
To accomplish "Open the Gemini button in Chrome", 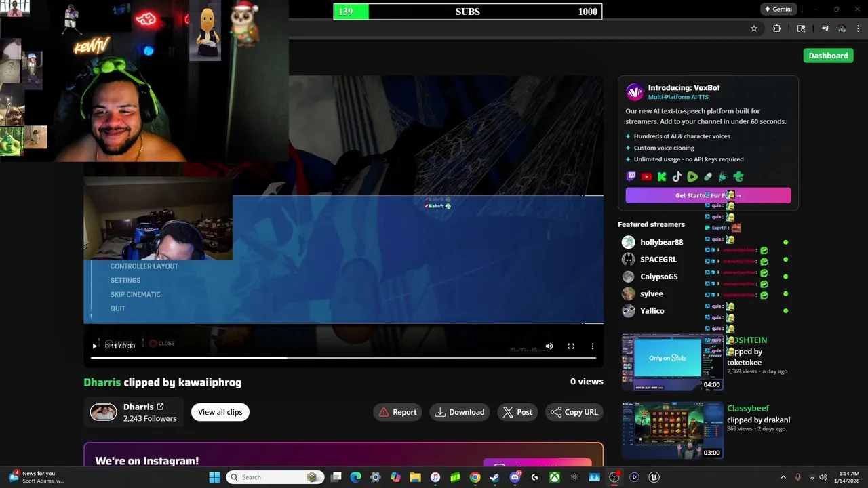I will [x=778, y=9].
